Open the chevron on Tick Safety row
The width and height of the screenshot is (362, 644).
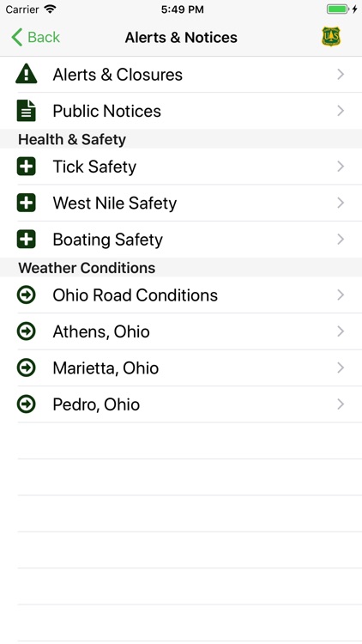coord(341,167)
